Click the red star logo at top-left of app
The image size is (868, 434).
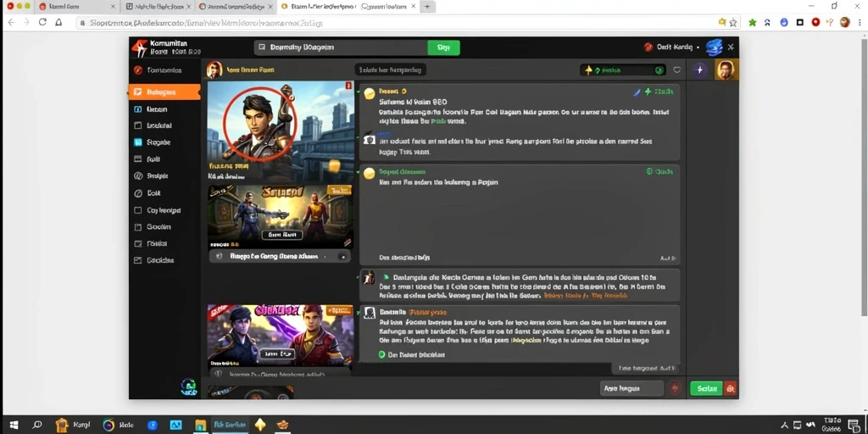pyautogui.click(x=139, y=48)
